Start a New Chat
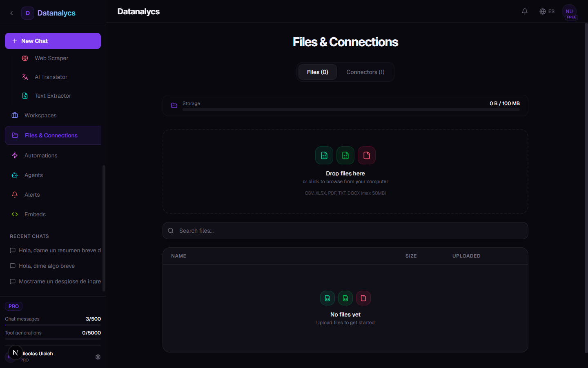The width and height of the screenshot is (588, 368). [x=53, y=40]
